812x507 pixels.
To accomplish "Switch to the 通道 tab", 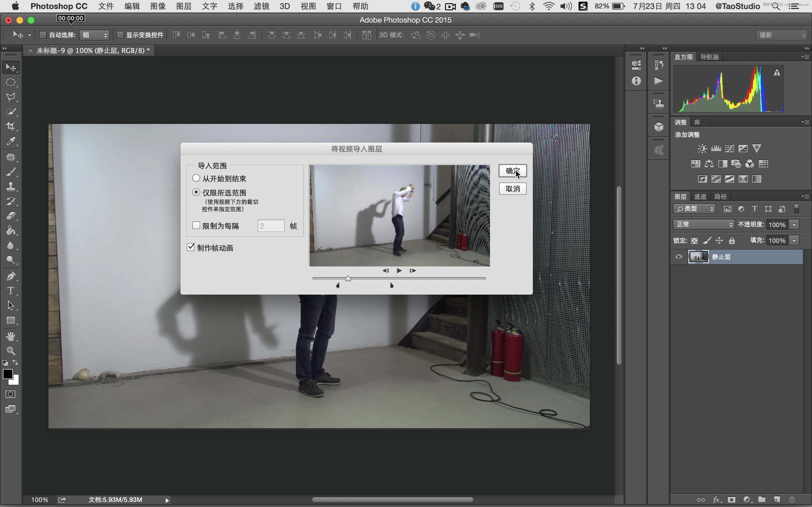I will [700, 196].
